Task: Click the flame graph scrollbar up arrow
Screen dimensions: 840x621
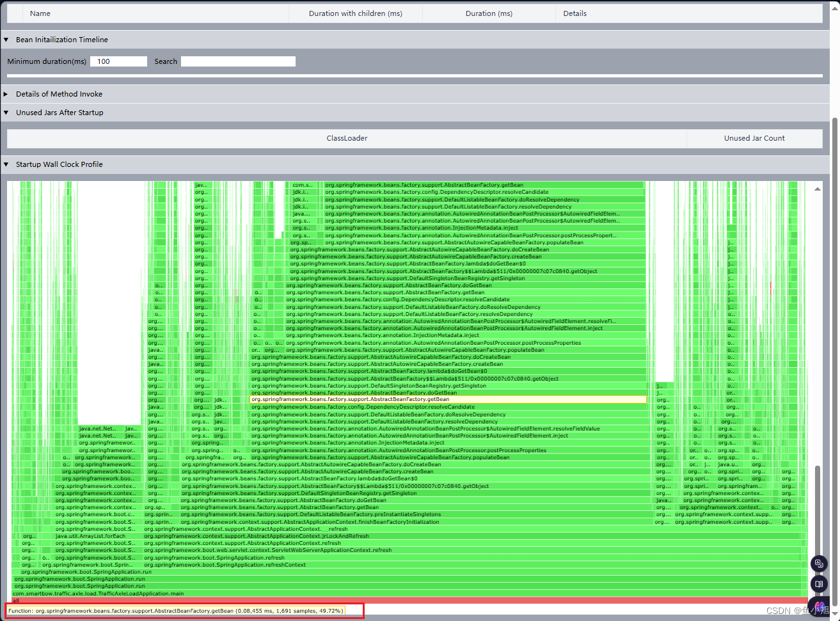Action: tap(817, 189)
